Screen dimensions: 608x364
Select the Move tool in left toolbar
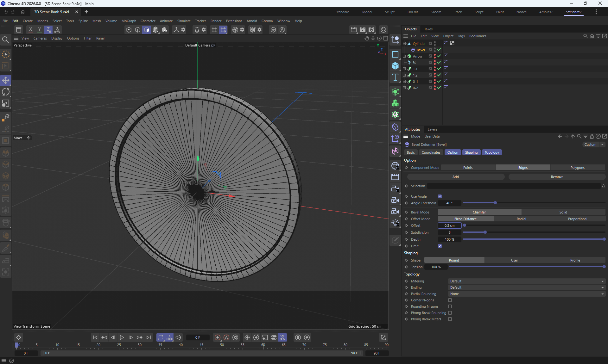6,80
